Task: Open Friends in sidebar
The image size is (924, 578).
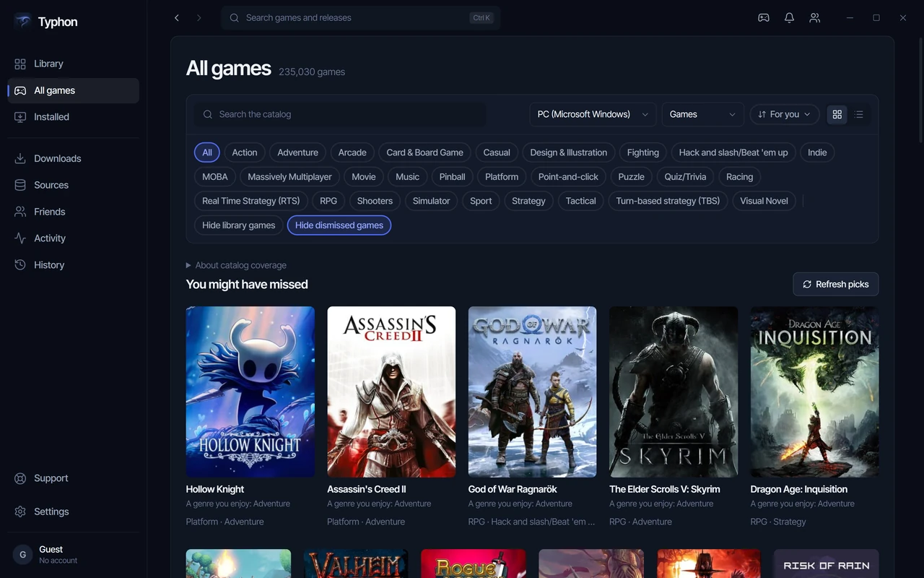Action: (73, 212)
